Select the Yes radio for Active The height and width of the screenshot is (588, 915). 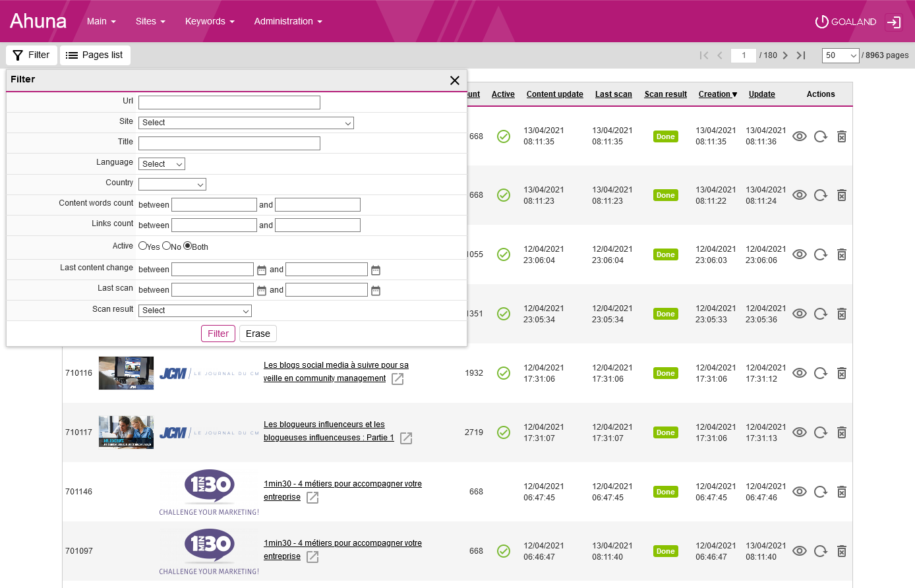142,246
